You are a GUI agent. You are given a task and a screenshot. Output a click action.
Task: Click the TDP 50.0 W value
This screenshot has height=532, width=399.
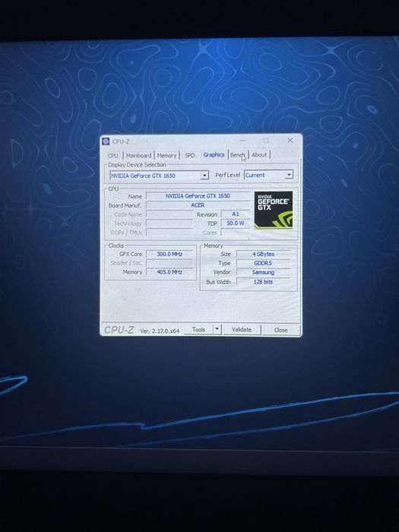point(236,223)
